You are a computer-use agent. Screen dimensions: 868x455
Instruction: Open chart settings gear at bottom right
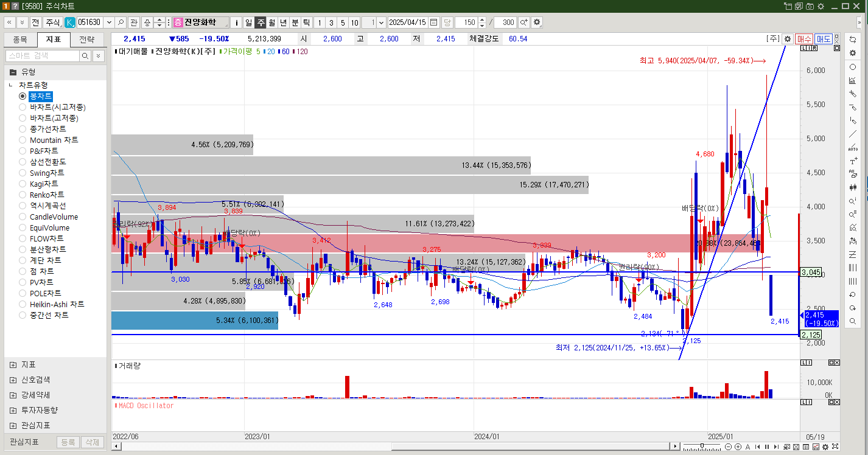(x=825, y=447)
